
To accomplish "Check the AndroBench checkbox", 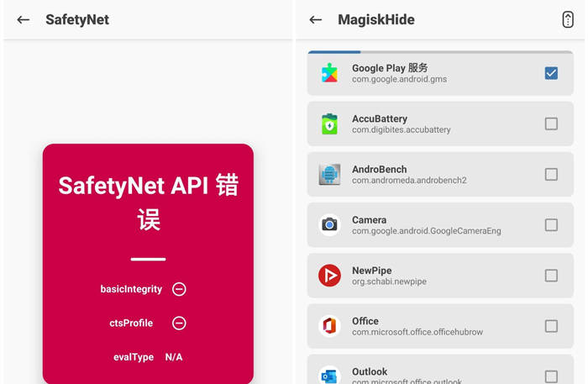I will click(551, 174).
